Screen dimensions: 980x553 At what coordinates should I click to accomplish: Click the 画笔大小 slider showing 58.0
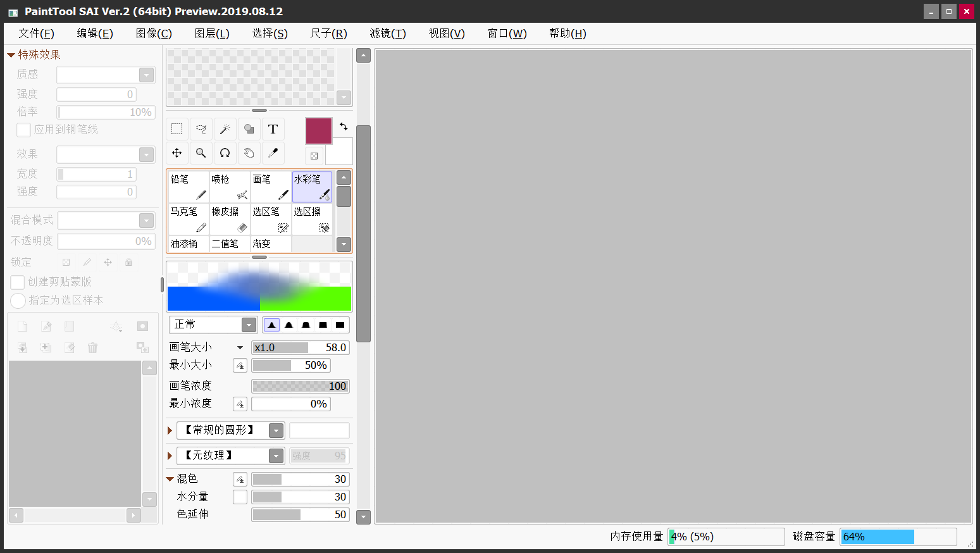point(301,347)
